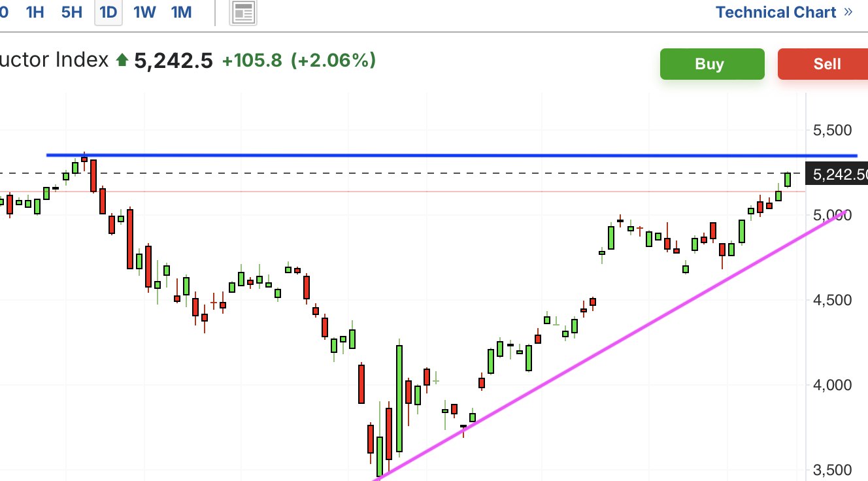Click the 4,000 price axis label
This screenshot has height=481, width=868.
coord(832,385)
